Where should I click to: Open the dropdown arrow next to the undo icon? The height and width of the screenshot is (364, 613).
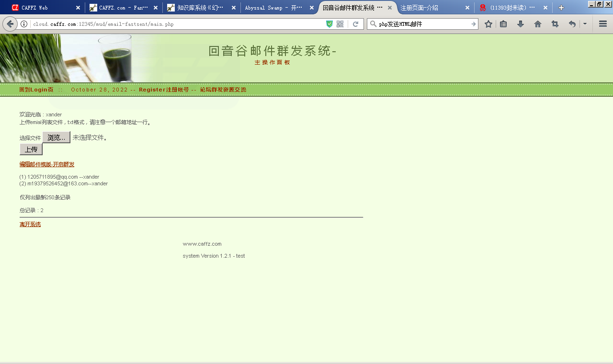click(584, 23)
